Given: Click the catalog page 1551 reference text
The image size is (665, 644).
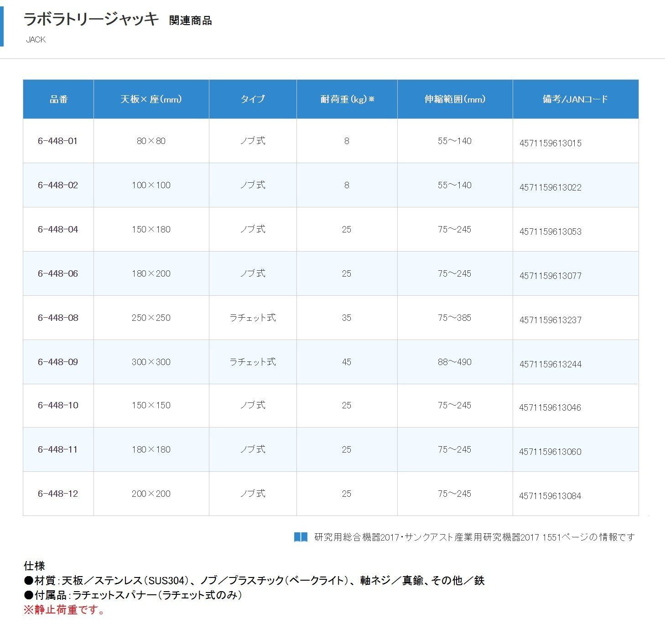Looking at the screenshot, I should point(475,537).
